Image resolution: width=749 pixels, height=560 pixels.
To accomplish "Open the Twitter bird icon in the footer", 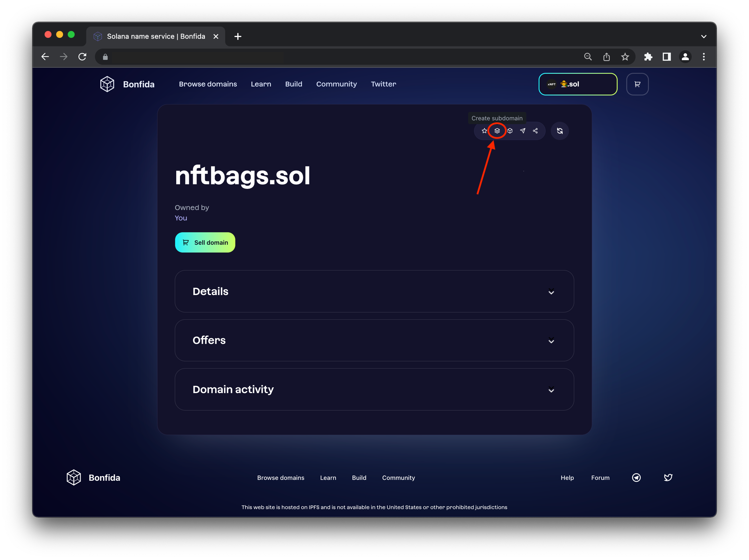I will click(668, 477).
